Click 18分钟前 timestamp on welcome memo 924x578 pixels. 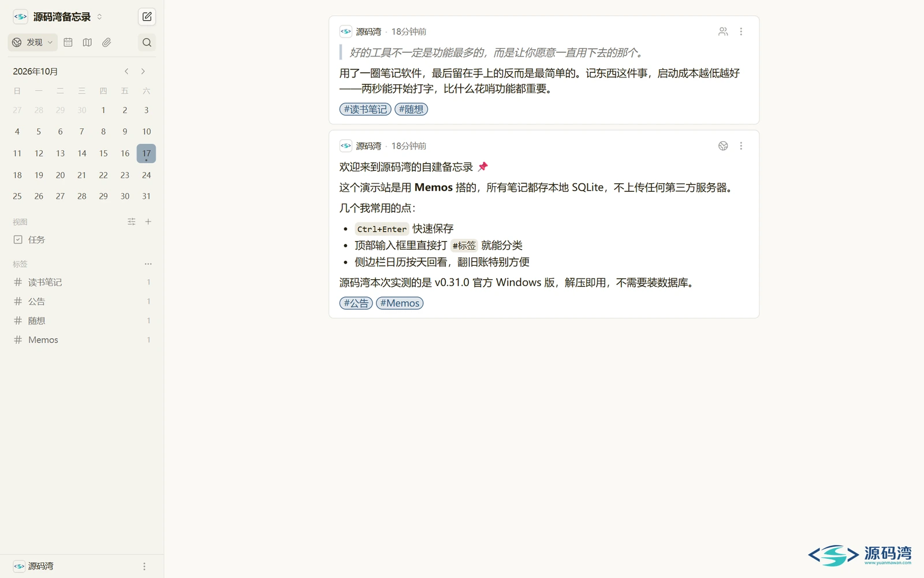click(x=409, y=146)
